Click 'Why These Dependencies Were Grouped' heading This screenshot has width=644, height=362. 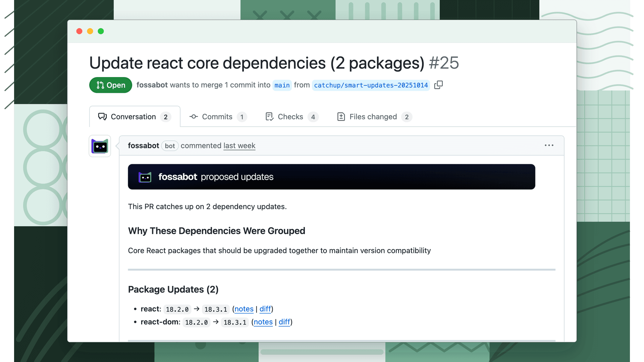(217, 231)
